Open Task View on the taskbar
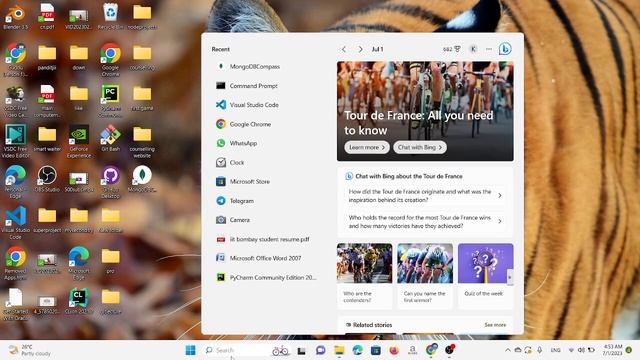The width and height of the screenshot is (640, 360). click(x=302, y=350)
